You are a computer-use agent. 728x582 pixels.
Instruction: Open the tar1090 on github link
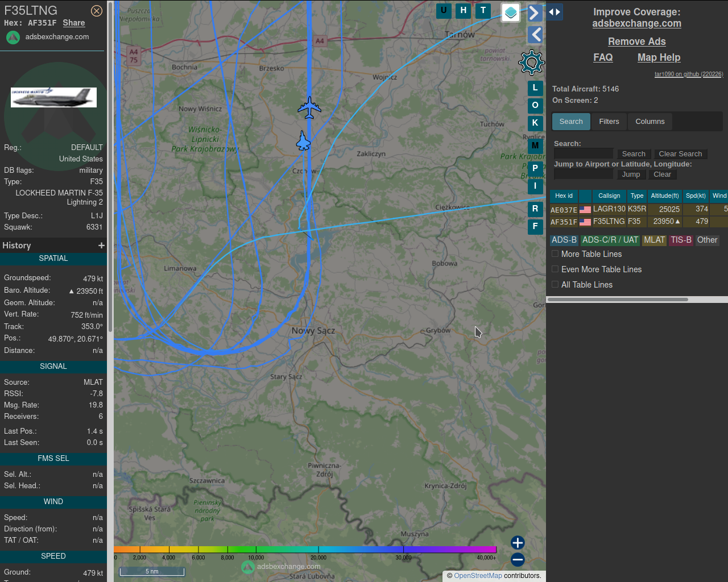(x=689, y=74)
